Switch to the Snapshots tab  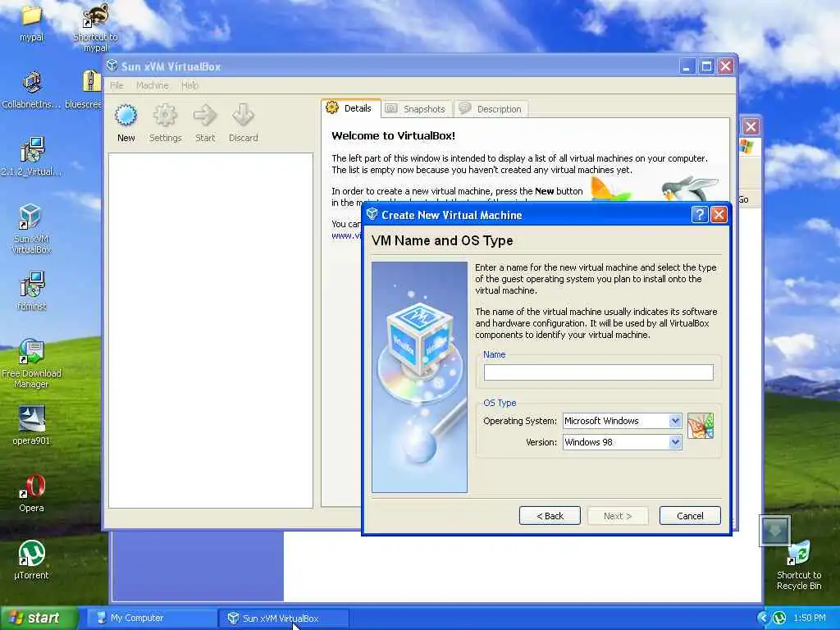coord(417,109)
